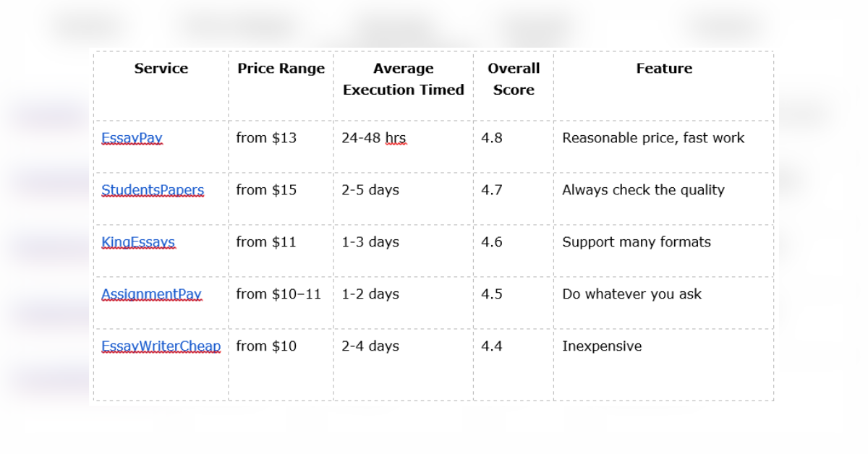
Task: Select the 'from $13' price cell
Action: click(x=266, y=138)
